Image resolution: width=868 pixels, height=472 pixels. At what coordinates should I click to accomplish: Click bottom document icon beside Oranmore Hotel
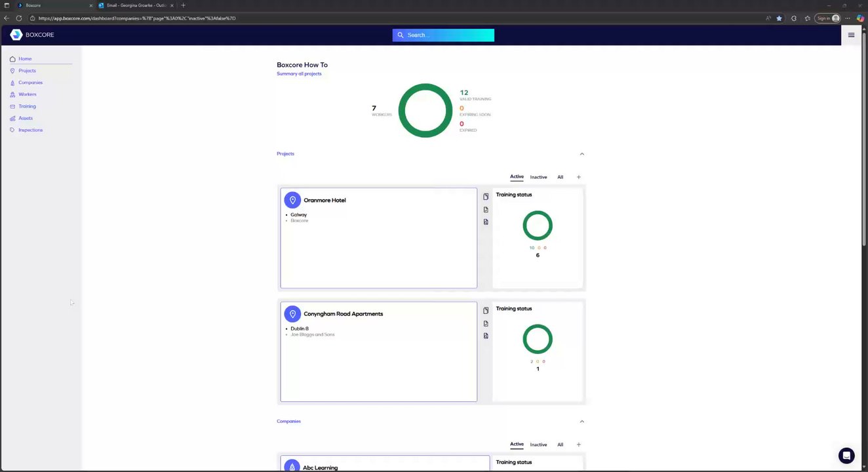click(x=486, y=222)
